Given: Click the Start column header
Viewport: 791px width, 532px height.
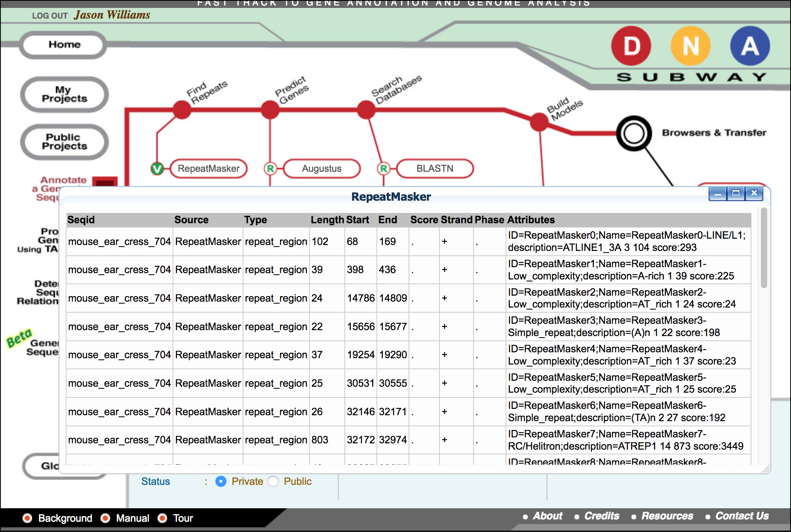Looking at the screenshot, I should pyautogui.click(x=357, y=220).
